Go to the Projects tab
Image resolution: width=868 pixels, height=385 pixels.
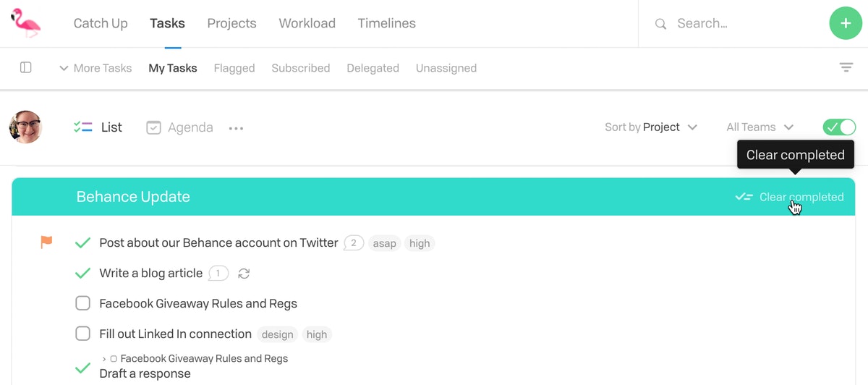231,23
